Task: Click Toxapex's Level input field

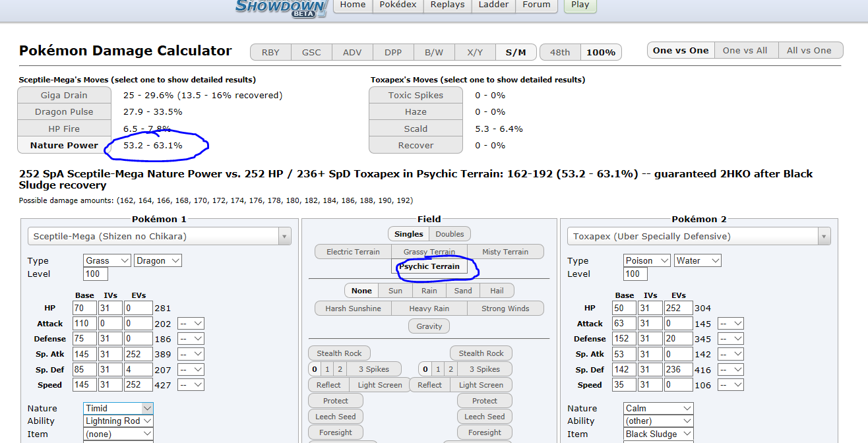Action: (635, 274)
